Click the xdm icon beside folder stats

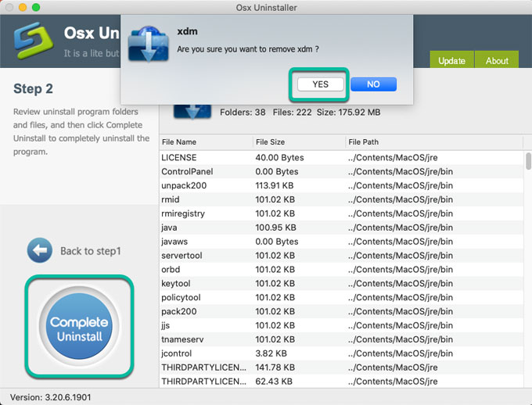tap(192, 111)
